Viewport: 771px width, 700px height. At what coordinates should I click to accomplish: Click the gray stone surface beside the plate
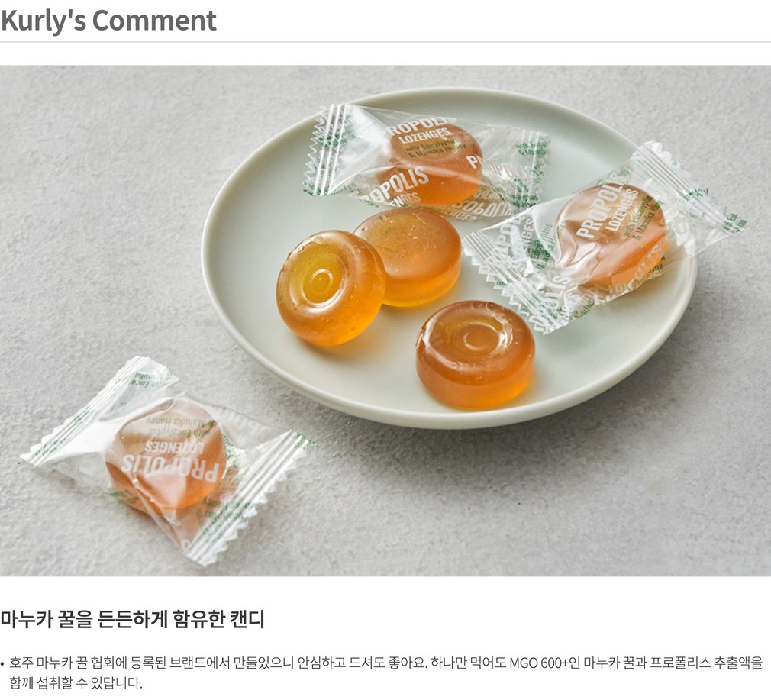[98, 221]
